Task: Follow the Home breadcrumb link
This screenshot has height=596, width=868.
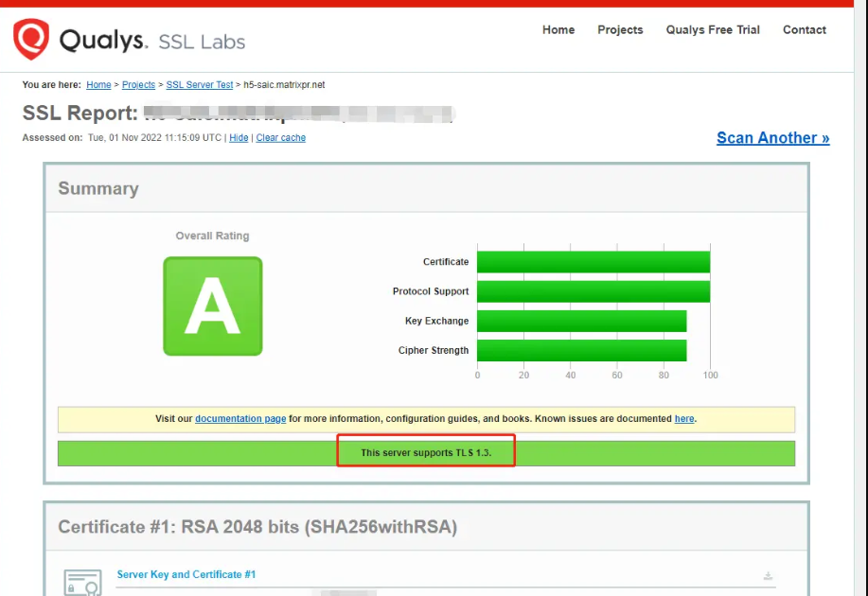Action: point(98,84)
